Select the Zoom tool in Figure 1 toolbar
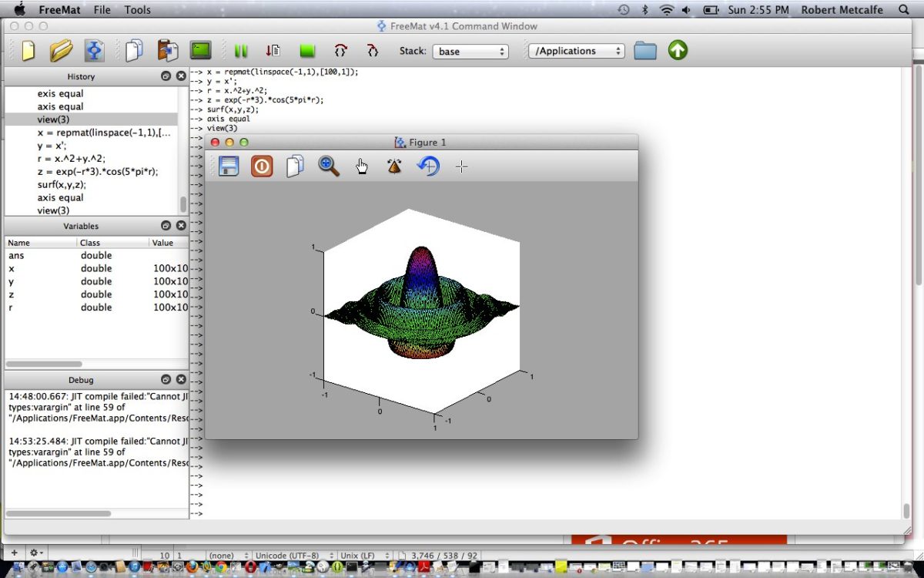The image size is (924, 578). [x=329, y=166]
